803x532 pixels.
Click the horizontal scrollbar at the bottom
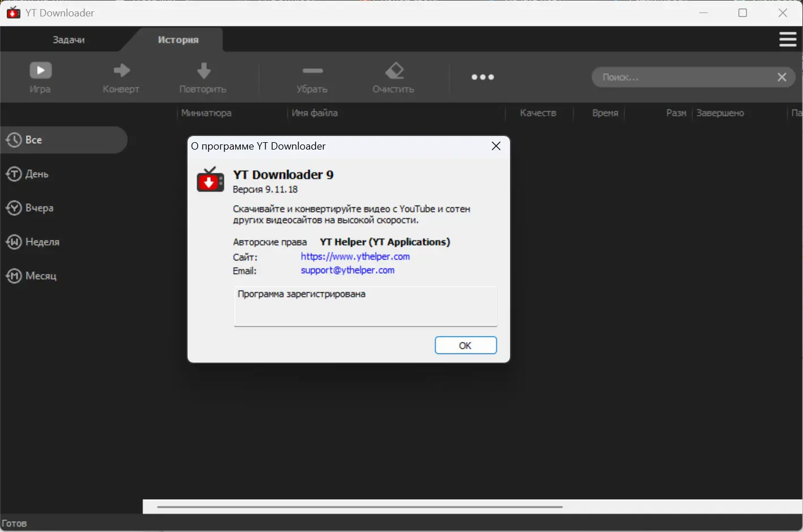click(x=360, y=507)
